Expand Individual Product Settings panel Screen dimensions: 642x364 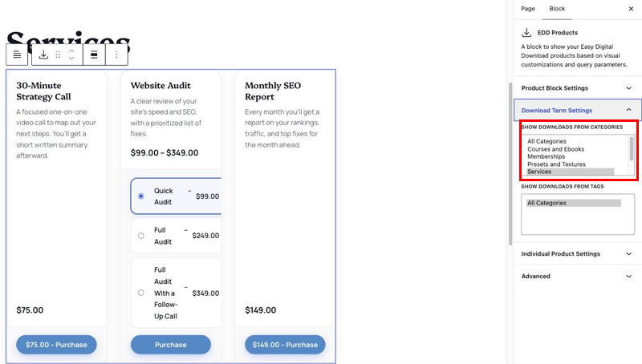pyautogui.click(x=577, y=254)
